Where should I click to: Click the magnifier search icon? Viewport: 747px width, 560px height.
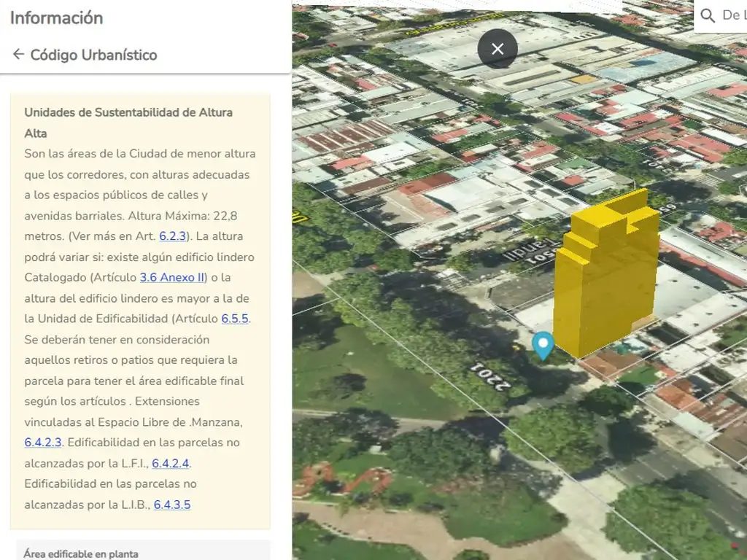tap(707, 15)
